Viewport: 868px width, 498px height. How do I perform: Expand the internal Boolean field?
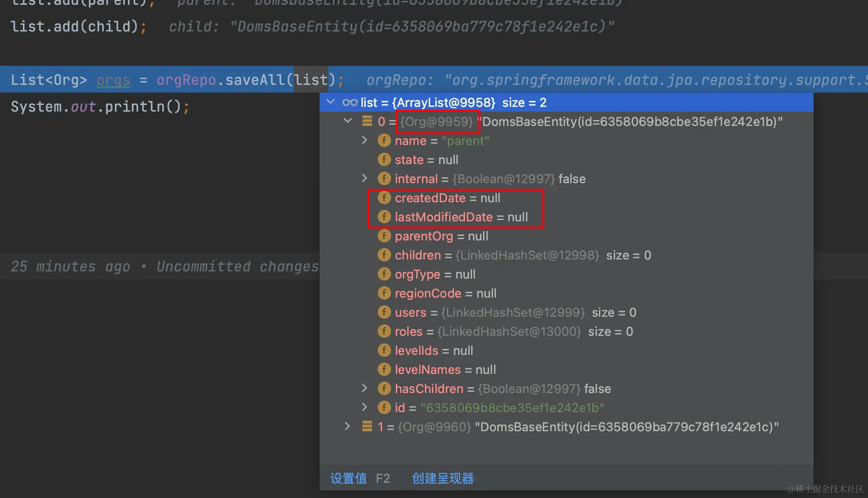click(364, 178)
